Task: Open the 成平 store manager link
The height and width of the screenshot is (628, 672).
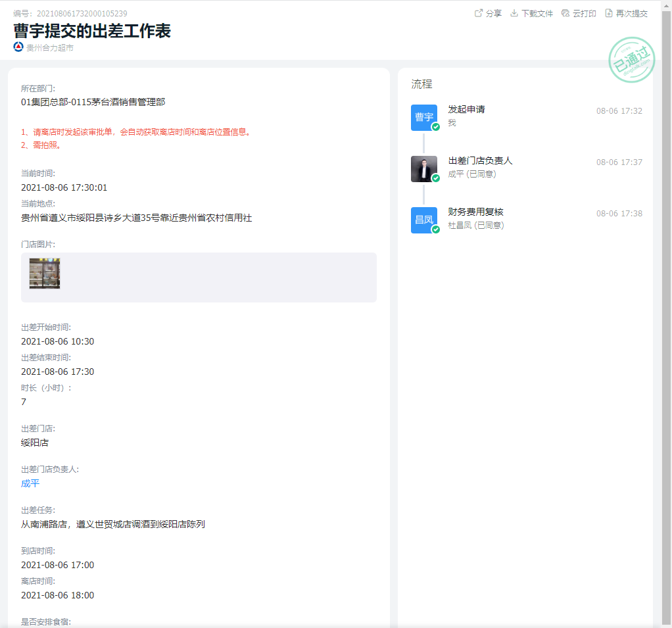Action: [x=30, y=483]
